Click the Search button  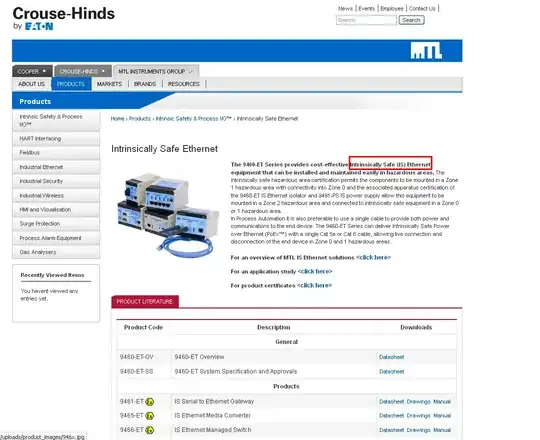pos(412,20)
